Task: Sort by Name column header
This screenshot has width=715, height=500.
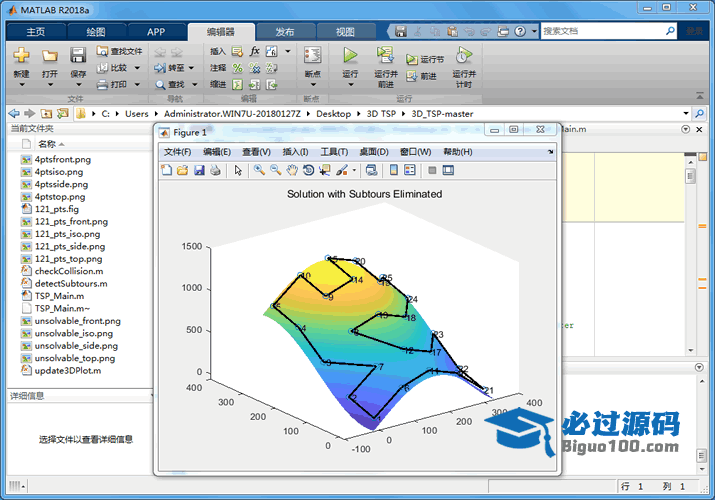Action: pos(51,144)
